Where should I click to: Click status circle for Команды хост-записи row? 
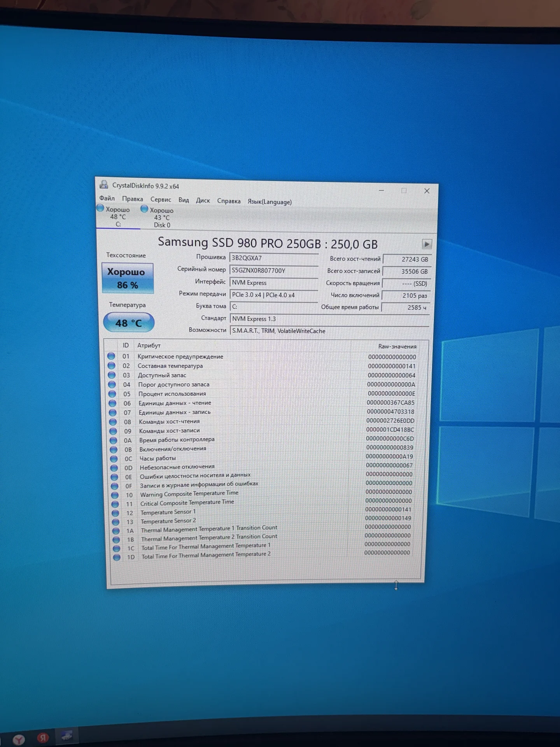pyautogui.click(x=113, y=431)
